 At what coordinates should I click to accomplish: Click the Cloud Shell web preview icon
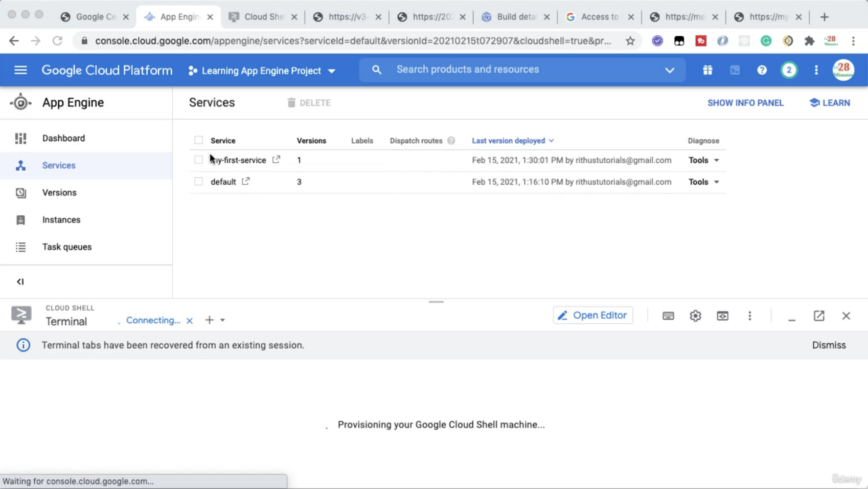pyautogui.click(x=722, y=316)
